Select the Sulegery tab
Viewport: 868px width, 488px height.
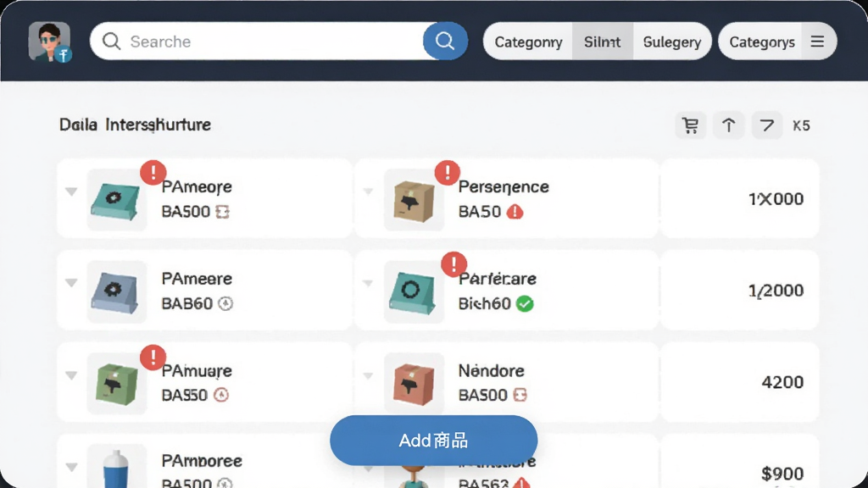[x=672, y=42]
